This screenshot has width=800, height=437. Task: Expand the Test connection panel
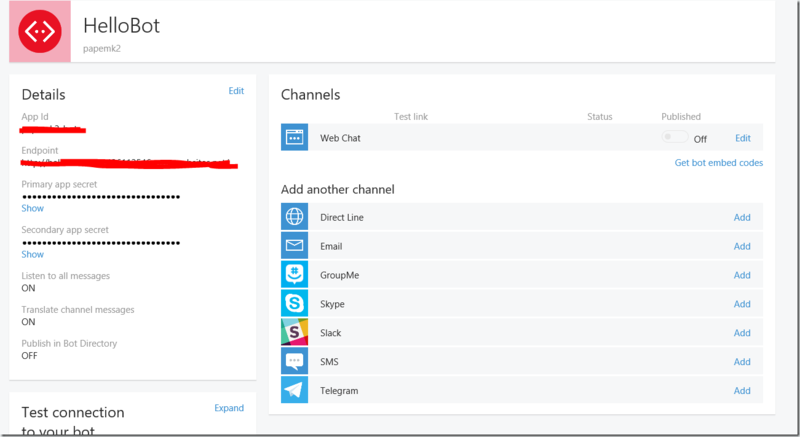click(x=229, y=408)
